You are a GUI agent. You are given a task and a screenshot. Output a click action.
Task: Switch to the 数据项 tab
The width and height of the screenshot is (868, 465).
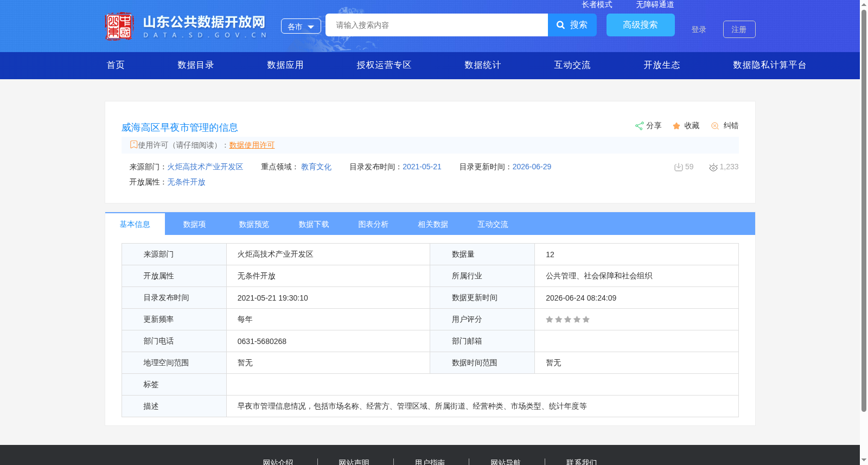[195, 224]
